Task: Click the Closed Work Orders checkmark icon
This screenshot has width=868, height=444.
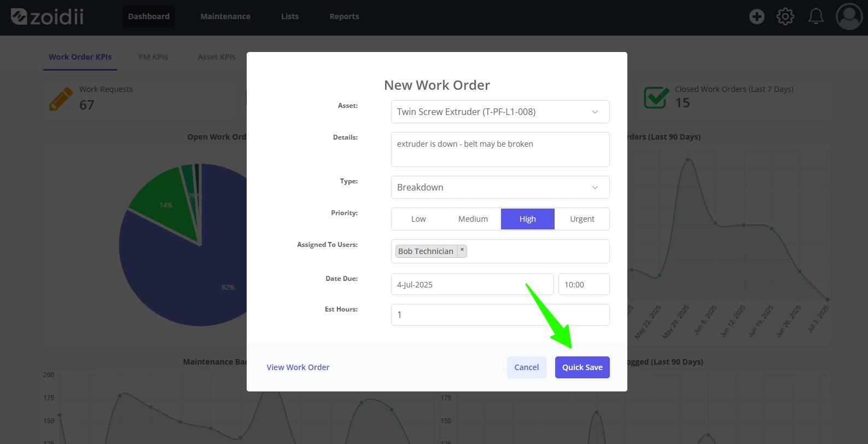Action: click(656, 97)
